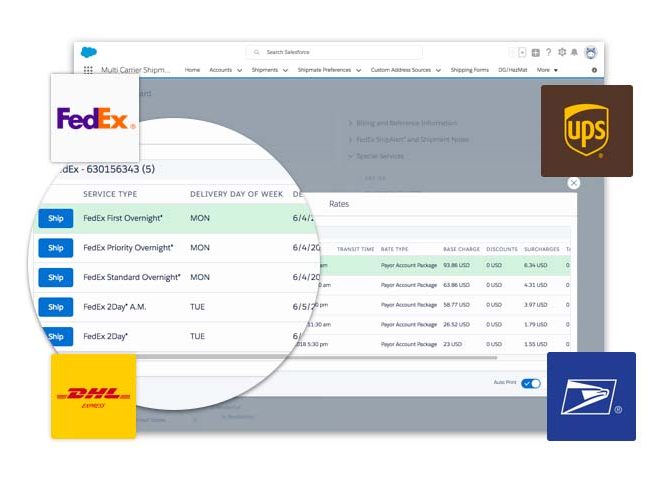The height and width of the screenshot is (480, 660).
Task: Click the 26.52 USD base charge cell
Action: (x=456, y=324)
